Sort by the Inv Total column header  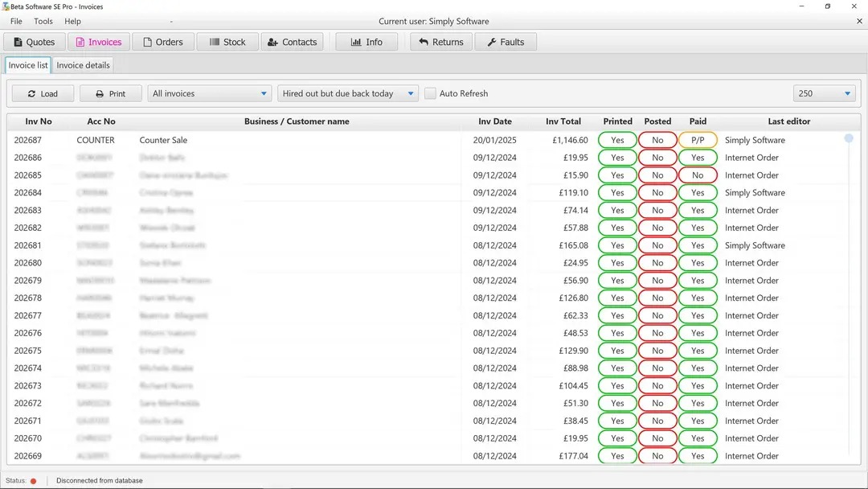click(563, 121)
